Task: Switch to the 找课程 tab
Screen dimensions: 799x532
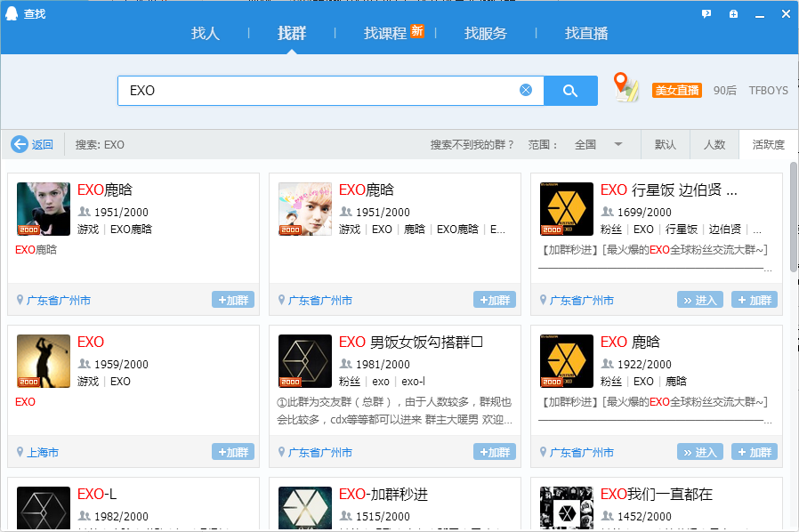Action: 385,34
